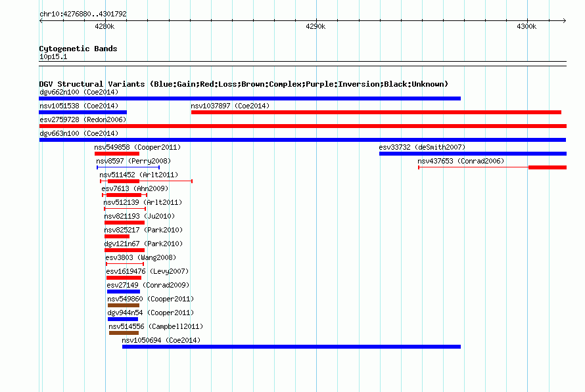
Task: Click the ruler's left arrowhead
Action: pos(41,20)
